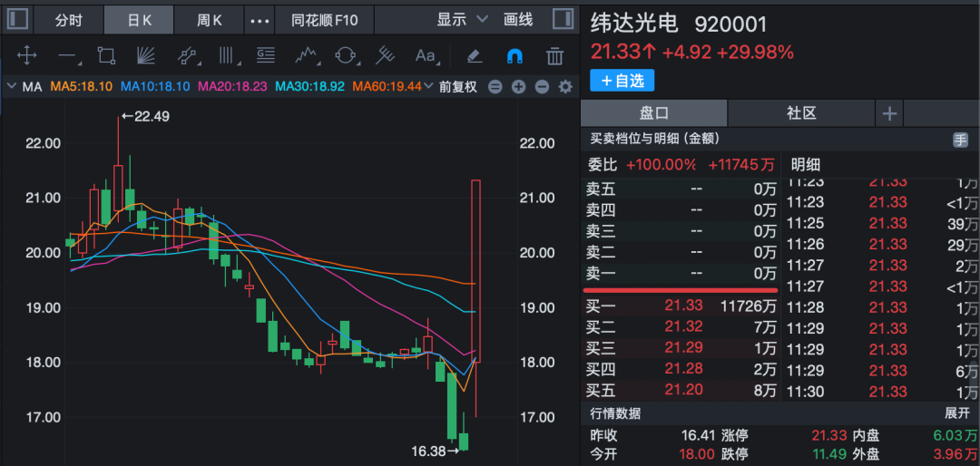
Task: Click the +自选 add to watchlist button
Action: coord(622,81)
